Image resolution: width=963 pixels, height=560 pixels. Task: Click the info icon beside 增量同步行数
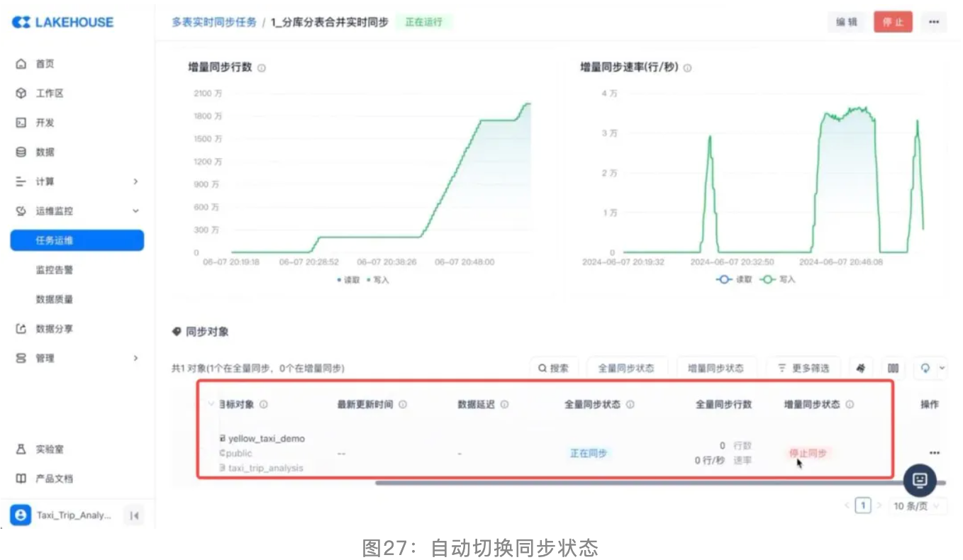[262, 68]
